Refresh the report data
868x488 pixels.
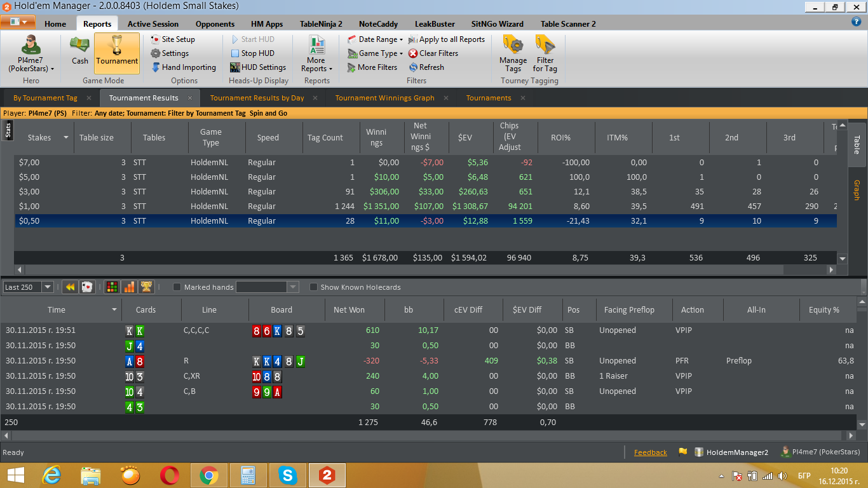(426, 67)
